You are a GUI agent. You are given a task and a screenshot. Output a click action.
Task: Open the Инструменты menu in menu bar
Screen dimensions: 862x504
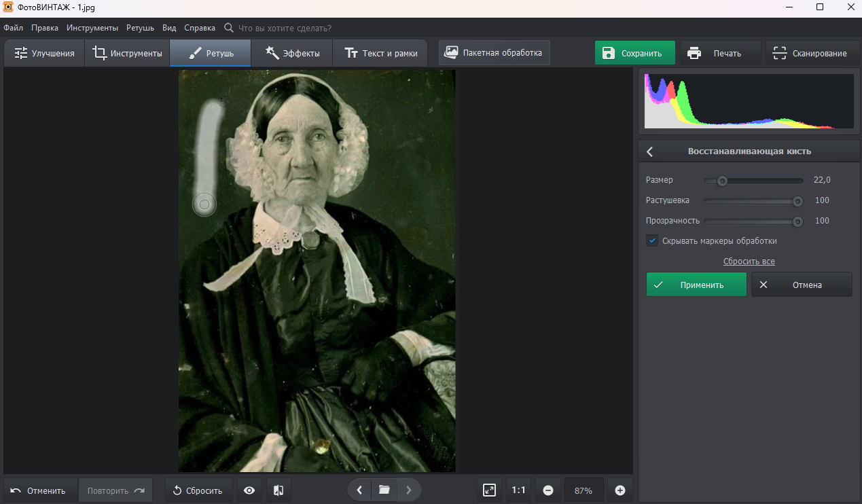[x=92, y=28]
